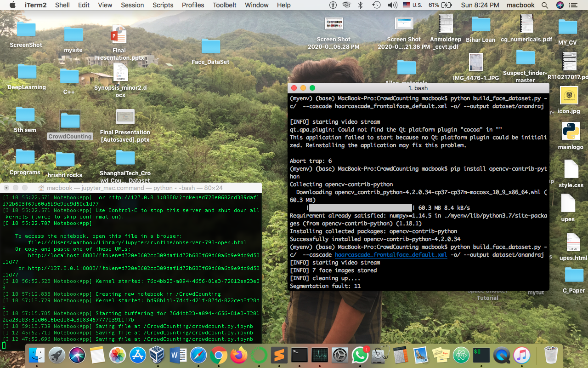This screenshot has width=588, height=368.
Task: Open the App Store dock icon
Action: pos(138,355)
